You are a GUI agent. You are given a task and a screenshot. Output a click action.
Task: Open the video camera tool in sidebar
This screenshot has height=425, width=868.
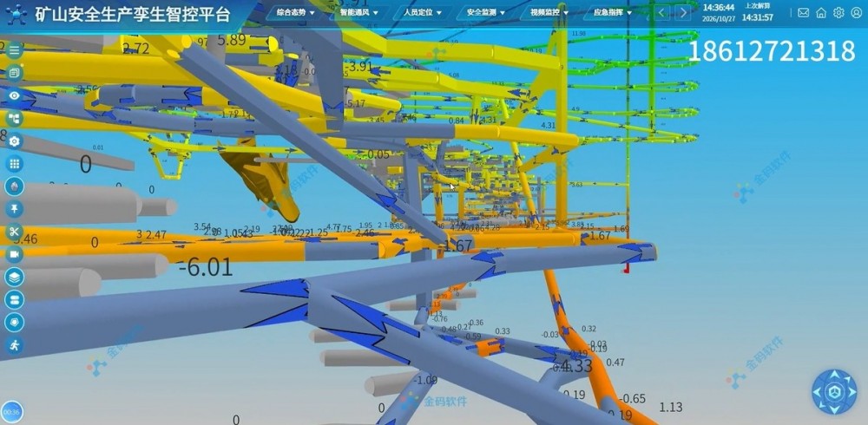(x=15, y=254)
